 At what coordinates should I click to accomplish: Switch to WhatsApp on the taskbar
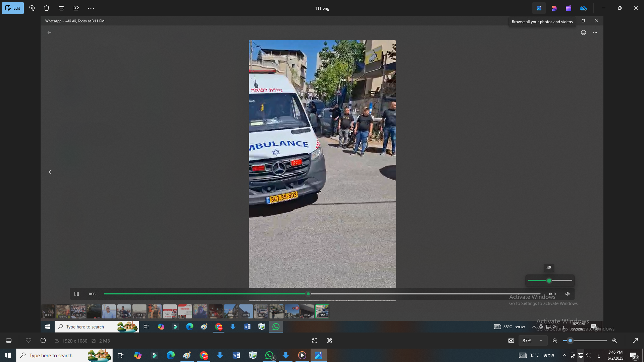click(270, 355)
